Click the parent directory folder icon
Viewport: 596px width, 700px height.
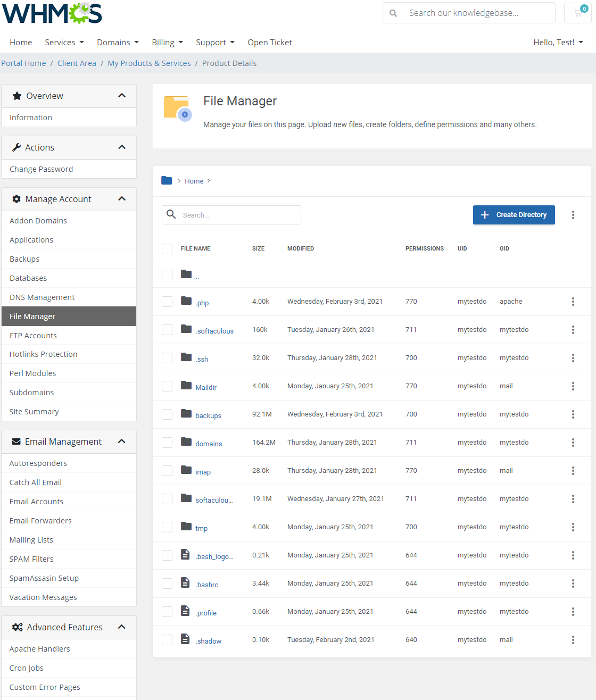[186, 274]
